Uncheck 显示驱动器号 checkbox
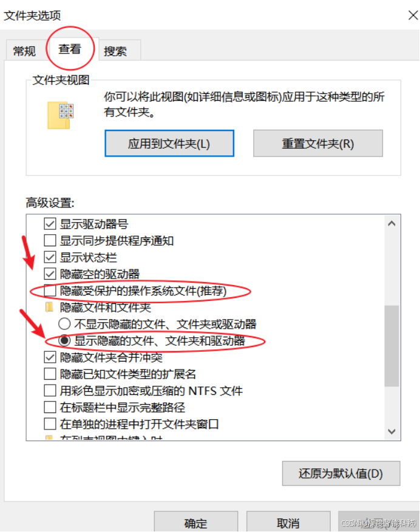This screenshot has height=532, width=420. 50,224
